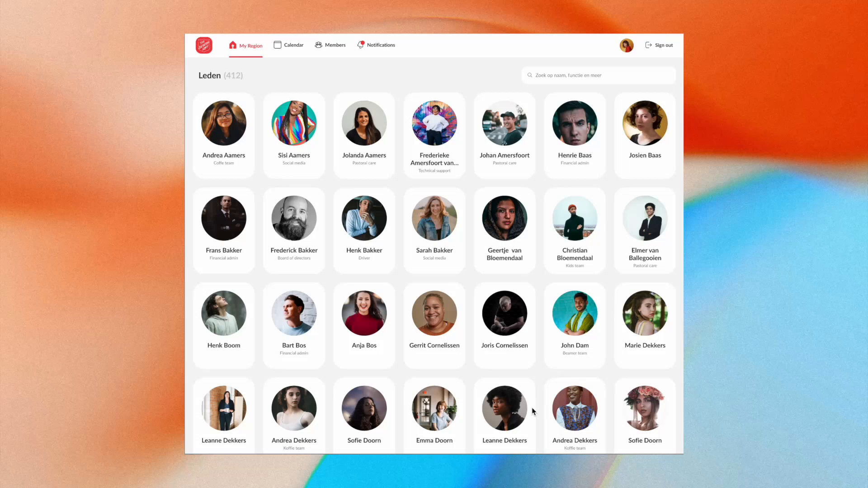Screen dimensions: 868x488
Task: Open your profile avatar in the top bar
Action: click(x=626, y=45)
